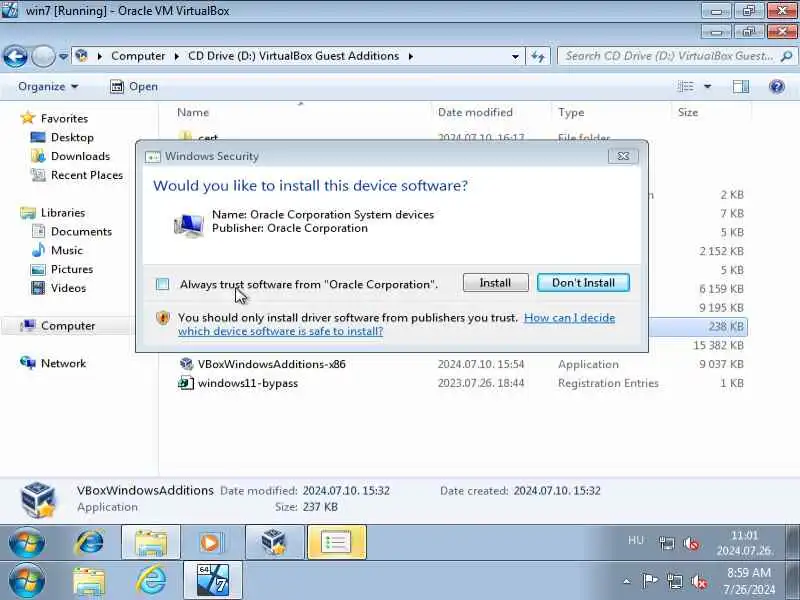Expand the address bar history dropdown

(515, 56)
